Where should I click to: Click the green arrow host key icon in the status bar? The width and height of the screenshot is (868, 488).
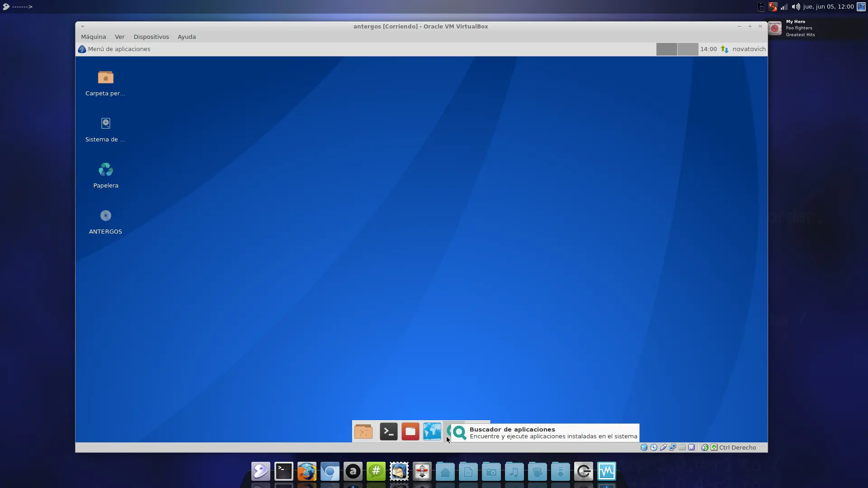point(714,448)
